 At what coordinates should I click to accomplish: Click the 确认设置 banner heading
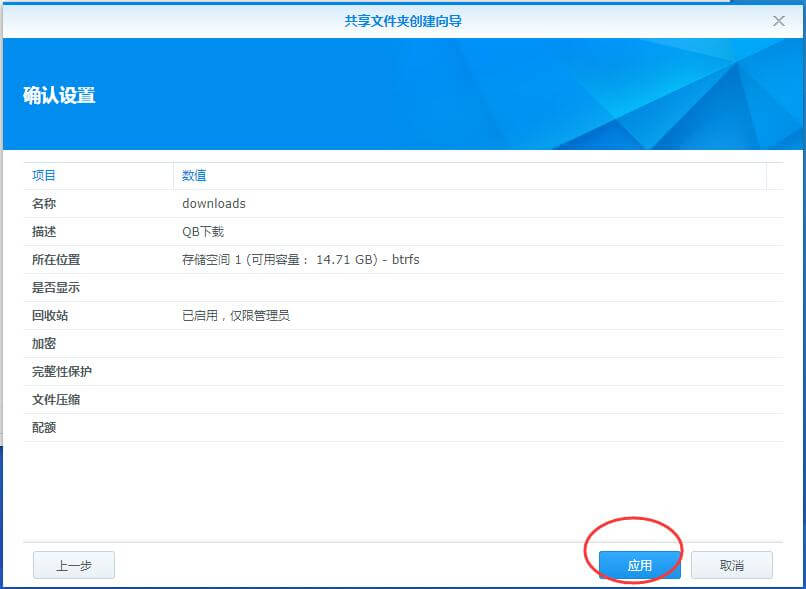(59, 96)
